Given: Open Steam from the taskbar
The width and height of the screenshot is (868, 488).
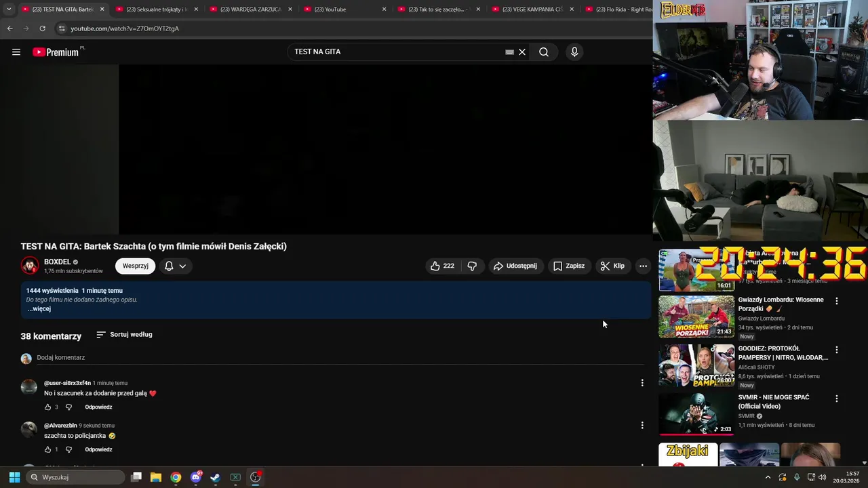Looking at the screenshot, I should point(216,477).
